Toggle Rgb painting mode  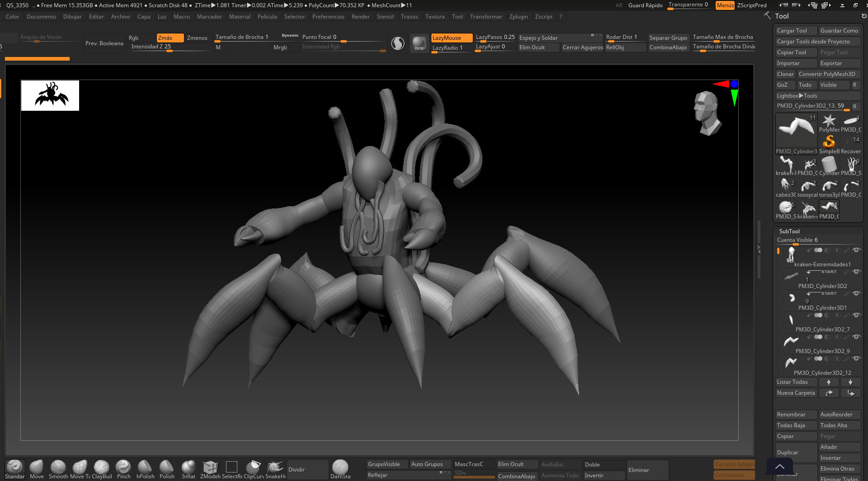(x=141, y=38)
